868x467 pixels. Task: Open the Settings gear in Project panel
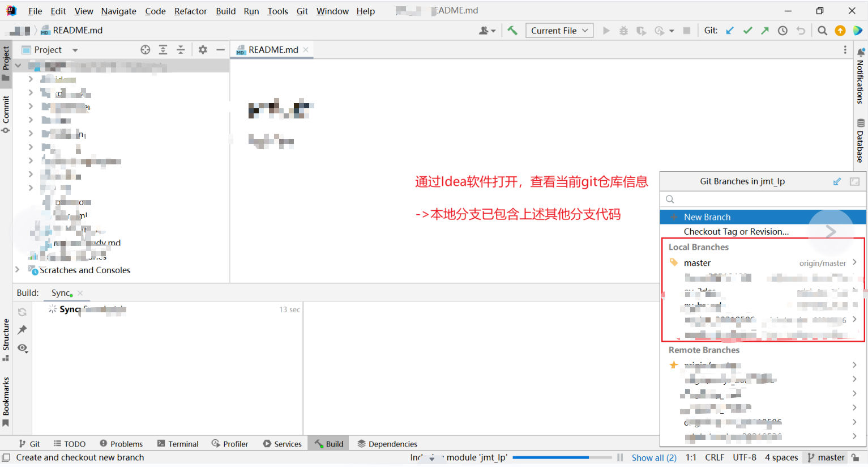click(x=202, y=49)
